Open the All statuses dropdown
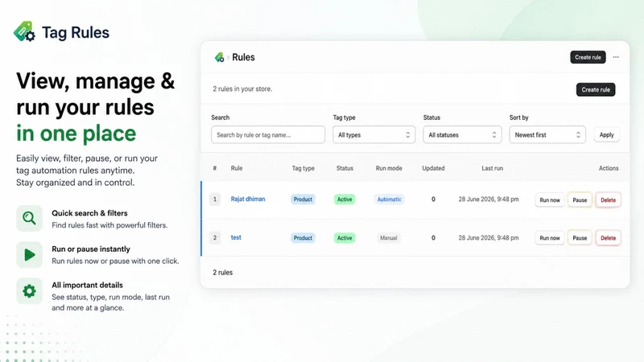Image resolution: width=644 pixels, height=362 pixels. point(462,134)
